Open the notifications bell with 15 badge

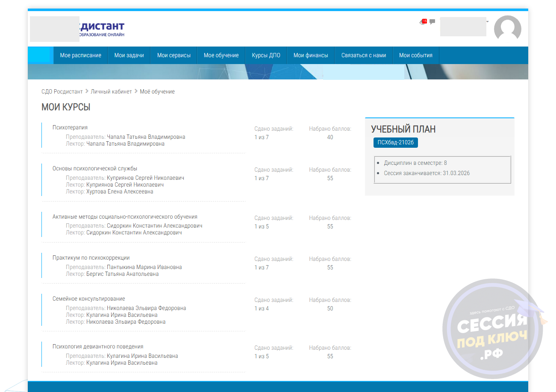[423, 22]
